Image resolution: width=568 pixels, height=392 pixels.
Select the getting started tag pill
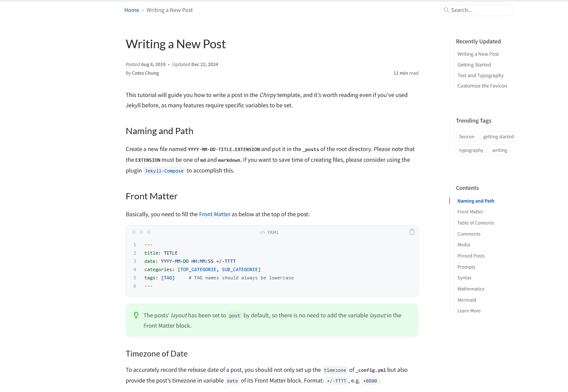tap(498, 136)
